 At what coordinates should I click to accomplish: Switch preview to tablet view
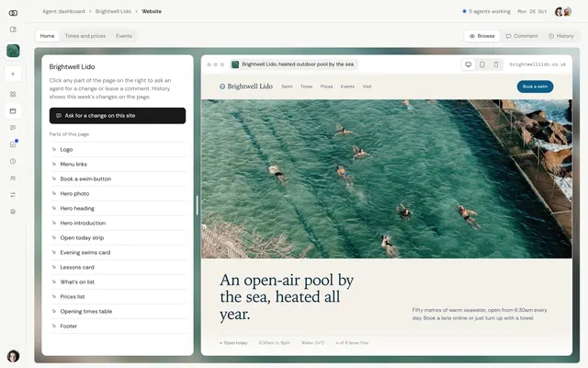pyautogui.click(x=482, y=64)
